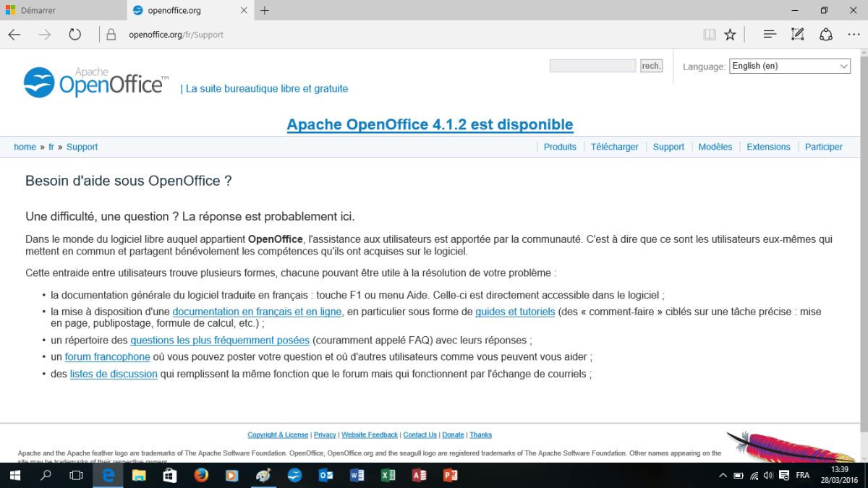Open the Apache OpenOffice 4.1.2 est disponible link
868x488 pixels.
click(x=430, y=124)
